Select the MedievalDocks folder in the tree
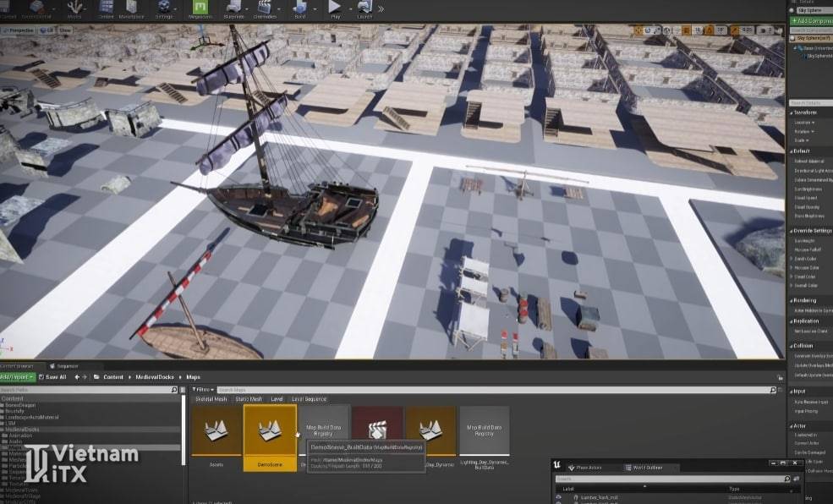This screenshot has width=833, height=504. tap(22, 429)
